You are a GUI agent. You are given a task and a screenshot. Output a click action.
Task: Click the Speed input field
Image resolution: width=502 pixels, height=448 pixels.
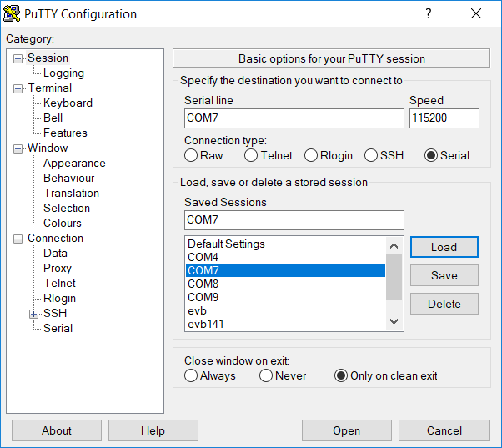point(444,118)
